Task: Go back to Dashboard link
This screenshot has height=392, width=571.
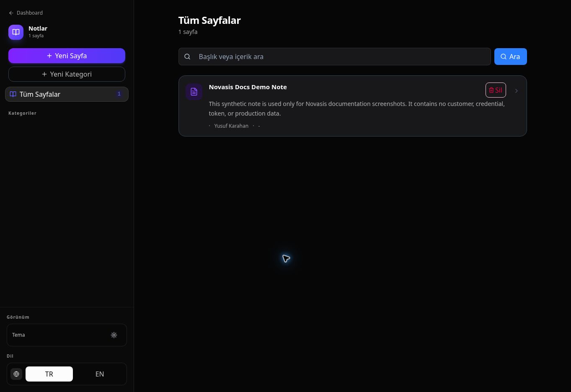Action: click(26, 13)
